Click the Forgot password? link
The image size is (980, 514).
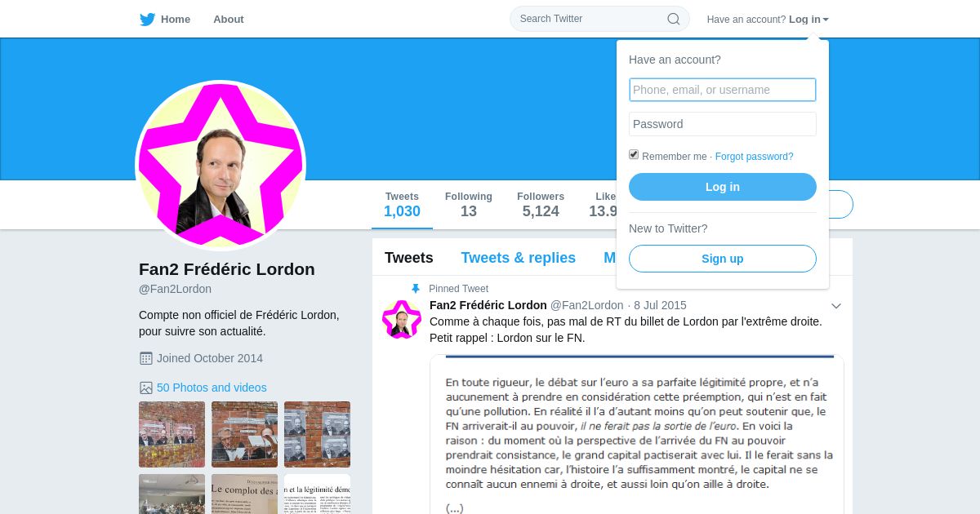(754, 157)
